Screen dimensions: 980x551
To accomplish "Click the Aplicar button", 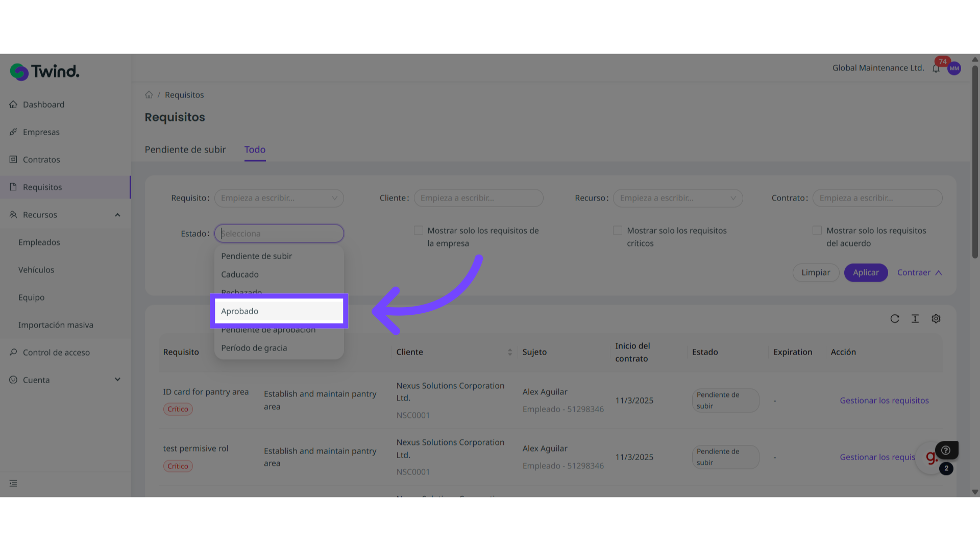I will [x=866, y=272].
